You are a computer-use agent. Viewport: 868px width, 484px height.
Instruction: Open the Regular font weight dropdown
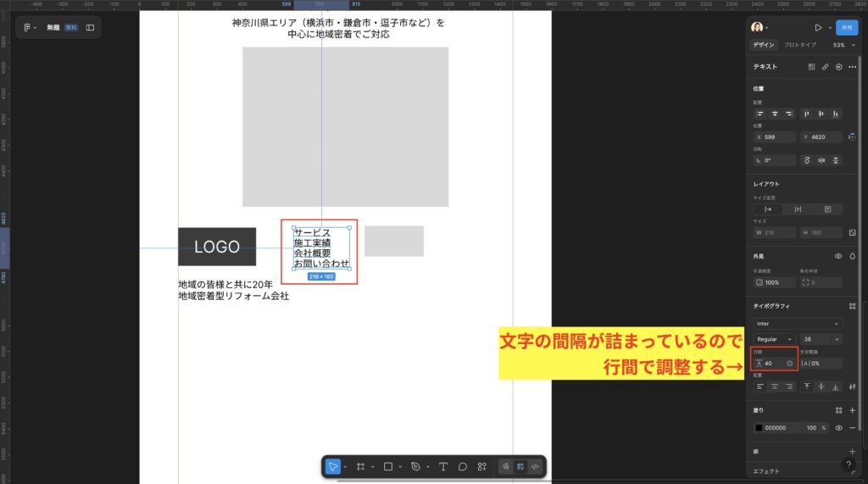775,339
